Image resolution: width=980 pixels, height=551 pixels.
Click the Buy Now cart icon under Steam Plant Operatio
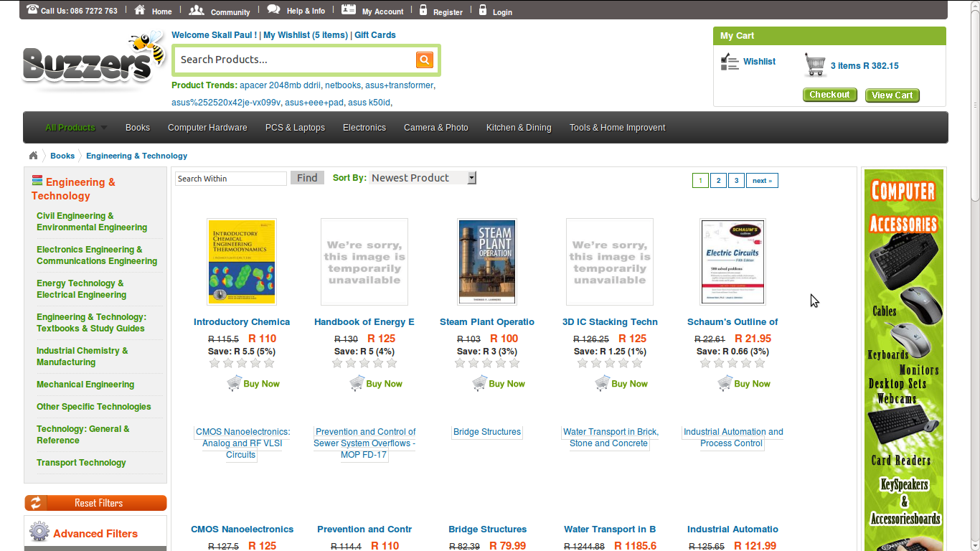479,383
